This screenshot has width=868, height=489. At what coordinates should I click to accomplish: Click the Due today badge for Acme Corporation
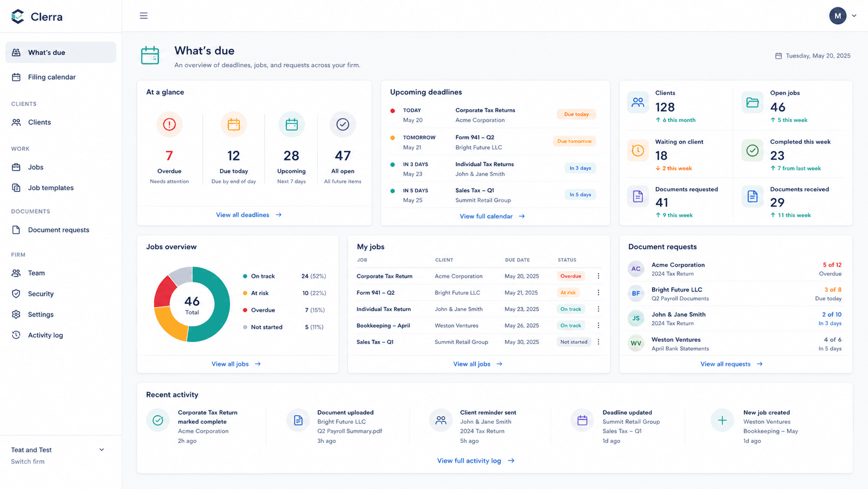point(576,114)
